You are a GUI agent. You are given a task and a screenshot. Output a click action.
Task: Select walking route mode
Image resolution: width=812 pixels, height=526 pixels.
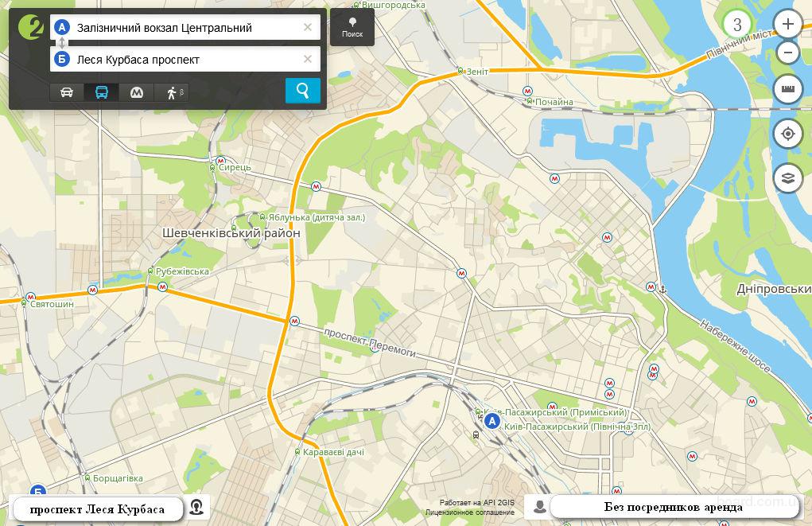point(172,92)
